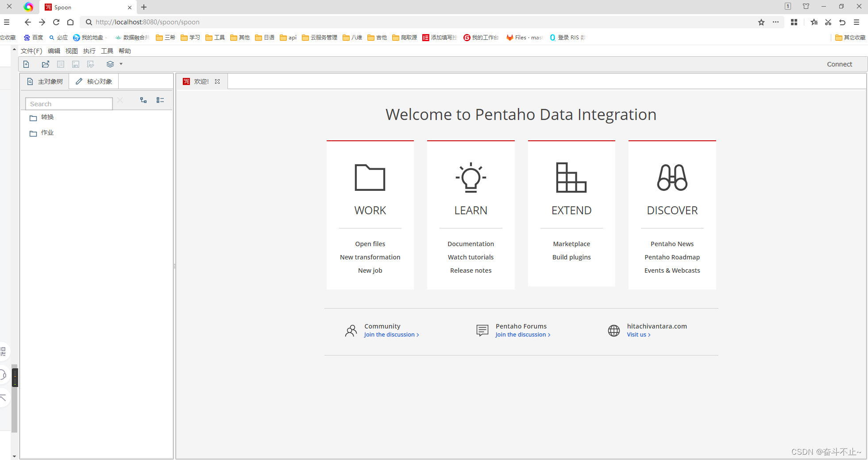This screenshot has height=460, width=868.
Task: Click the Open file toolbar icon
Action: pos(46,64)
